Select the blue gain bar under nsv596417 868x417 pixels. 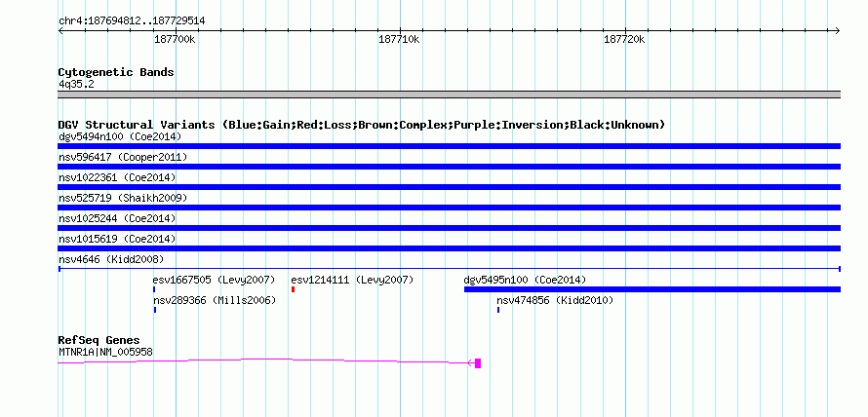point(449,167)
